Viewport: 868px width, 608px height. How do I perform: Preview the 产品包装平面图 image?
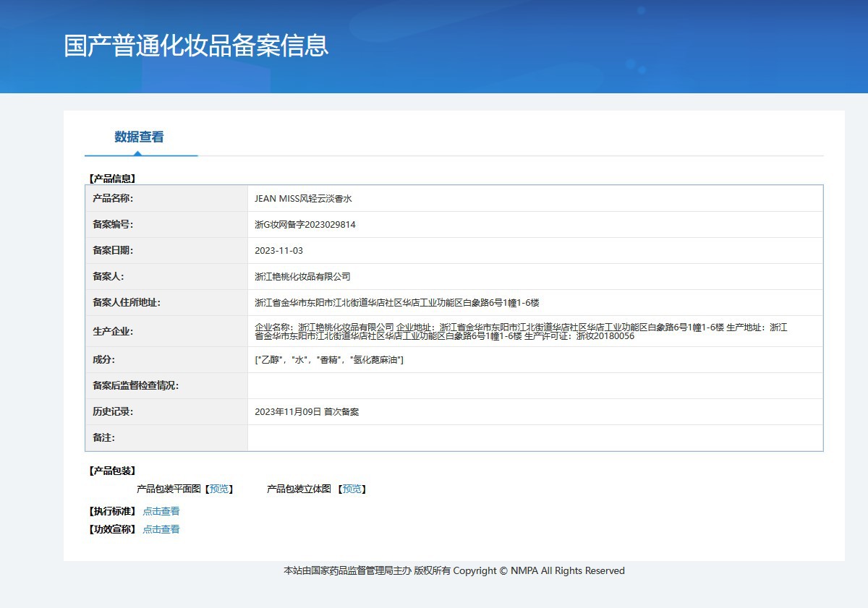(x=219, y=489)
